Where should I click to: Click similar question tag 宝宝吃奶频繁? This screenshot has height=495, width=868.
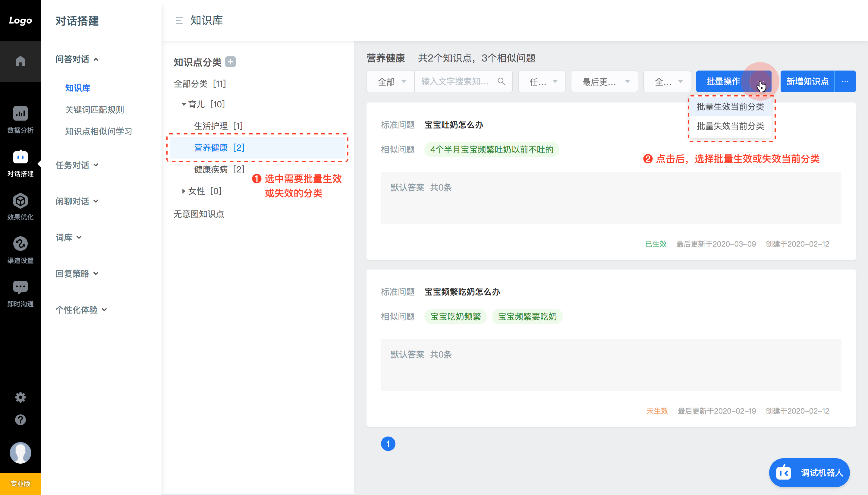click(x=455, y=317)
